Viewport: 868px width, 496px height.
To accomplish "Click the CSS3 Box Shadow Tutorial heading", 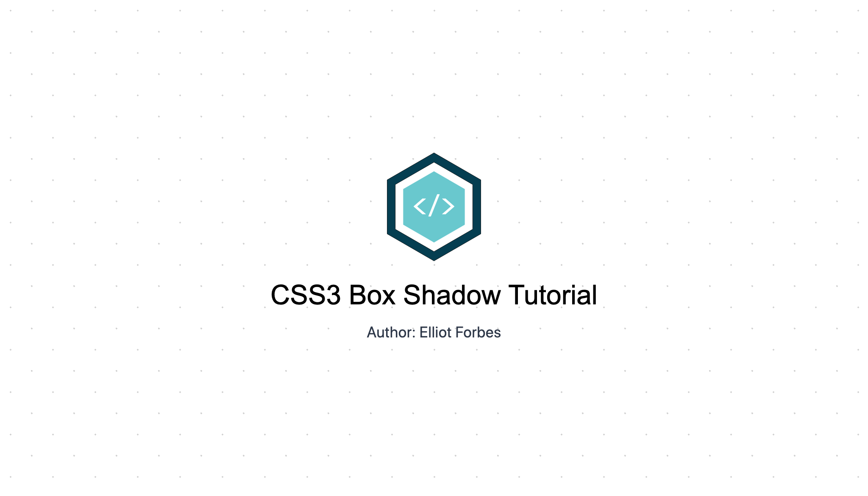I will (x=434, y=295).
